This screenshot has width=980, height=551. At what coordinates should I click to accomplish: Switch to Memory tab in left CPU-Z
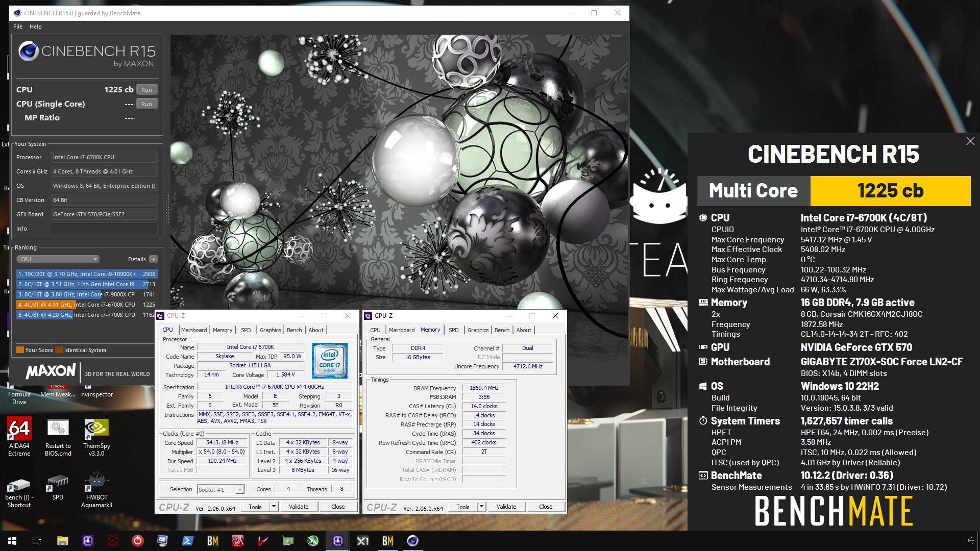tap(223, 330)
